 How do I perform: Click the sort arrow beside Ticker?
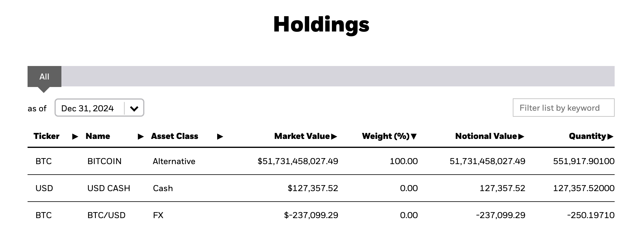pos(75,136)
